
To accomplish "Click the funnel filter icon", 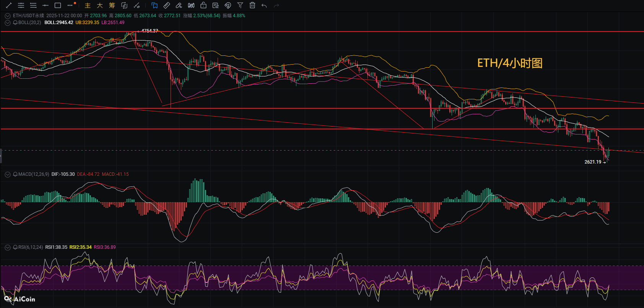I will click(240, 5).
